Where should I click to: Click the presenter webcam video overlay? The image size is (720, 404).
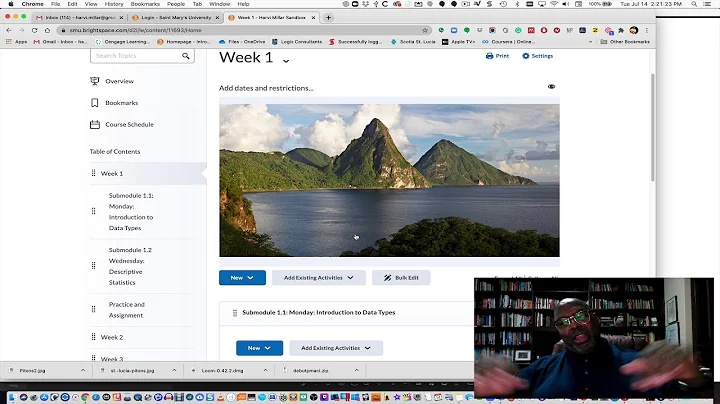(594, 337)
